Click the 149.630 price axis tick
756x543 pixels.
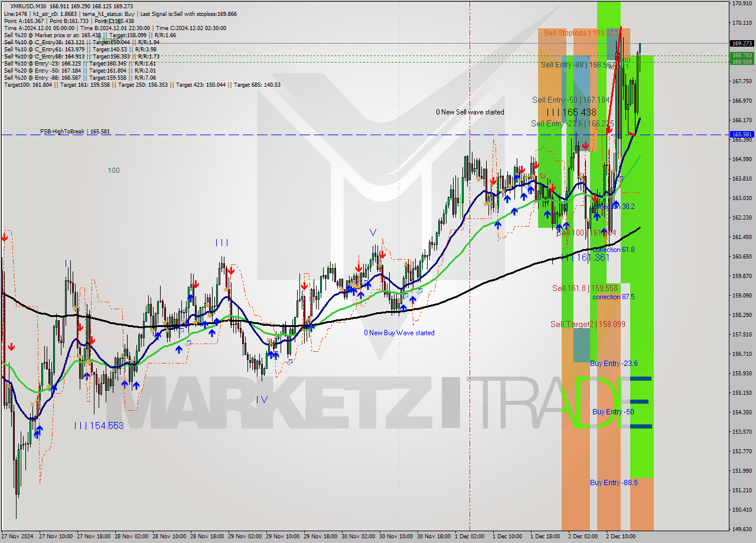click(742, 529)
